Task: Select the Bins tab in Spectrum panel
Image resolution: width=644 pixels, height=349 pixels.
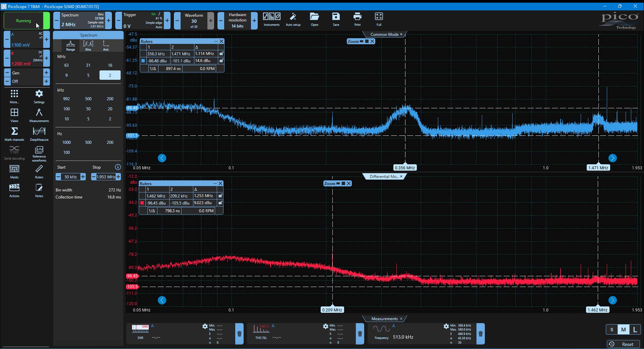Action: (x=88, y=46)
